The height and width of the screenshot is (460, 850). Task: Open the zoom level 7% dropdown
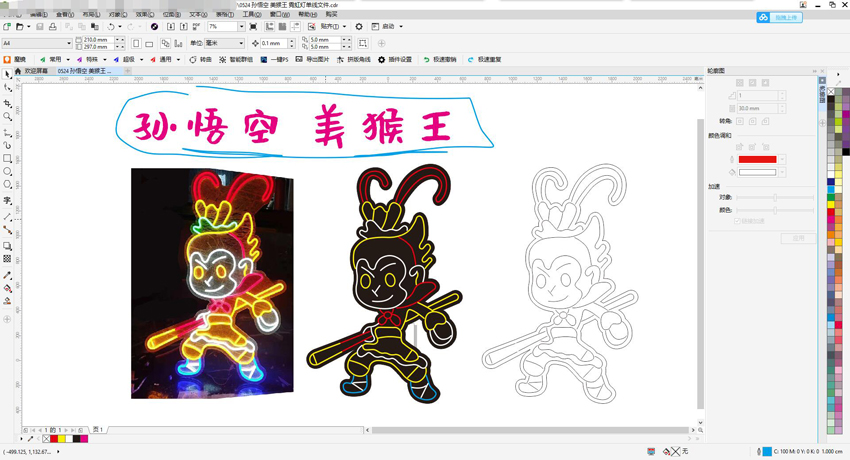point(241,27)
